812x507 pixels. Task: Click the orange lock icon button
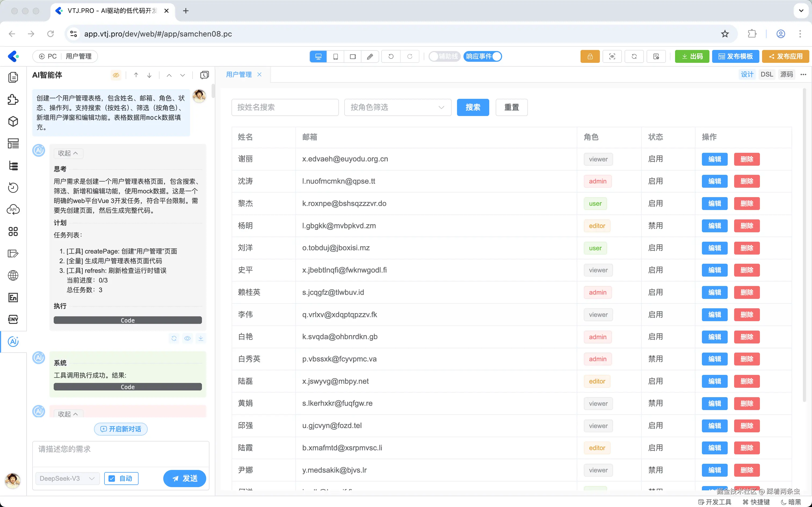click(590, 56)
